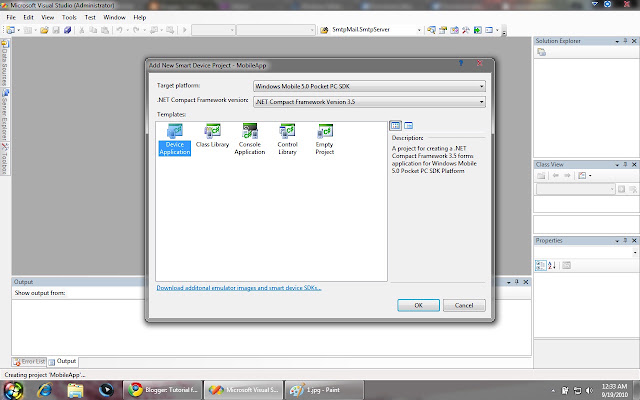This screenshot has width=640, height=400.
Task: Click the New Project toolbar icon
Action: click(x=10, y=30)
